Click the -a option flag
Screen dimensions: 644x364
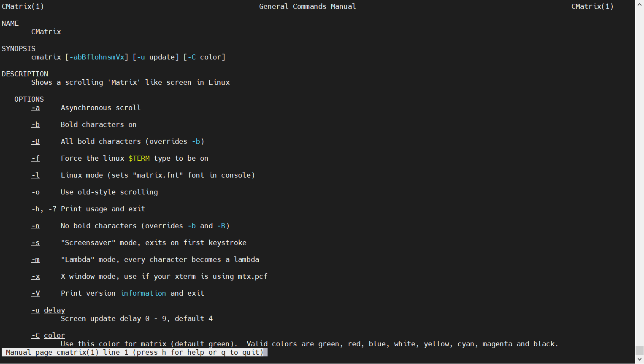[x=35, y=108]
